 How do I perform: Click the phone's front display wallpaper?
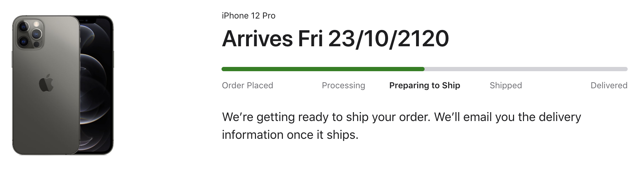click(96, 85)
